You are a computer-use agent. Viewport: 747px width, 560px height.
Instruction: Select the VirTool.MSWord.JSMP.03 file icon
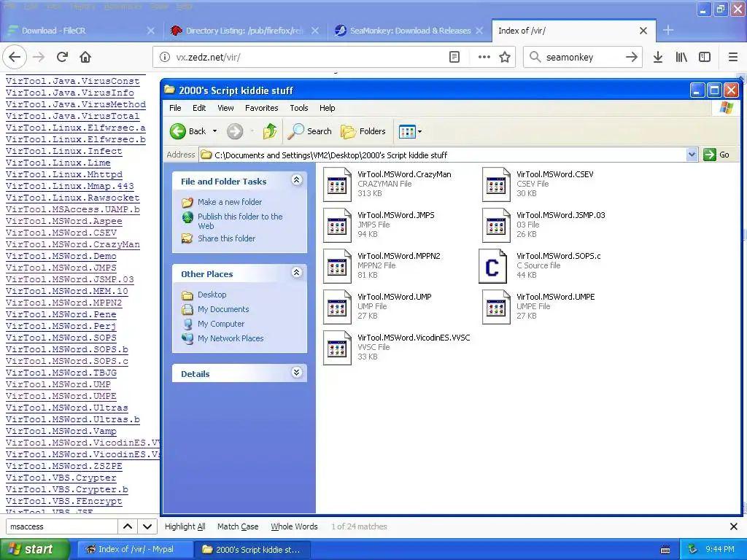click(x=496, y=225)
